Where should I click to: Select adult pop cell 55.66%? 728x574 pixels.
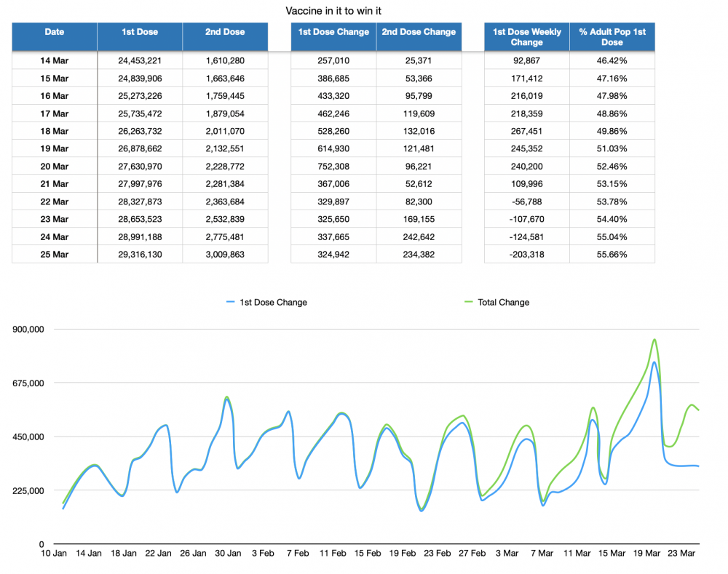click(612, 255)
